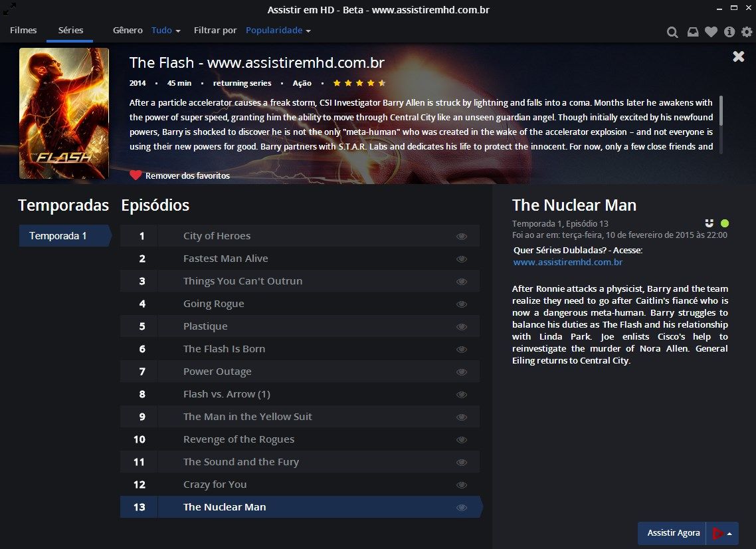Select the Temporada 1 season
Image resolution: width=756 pixels, height=549 pixels.
pyautogui.click(x=64, y=236)
